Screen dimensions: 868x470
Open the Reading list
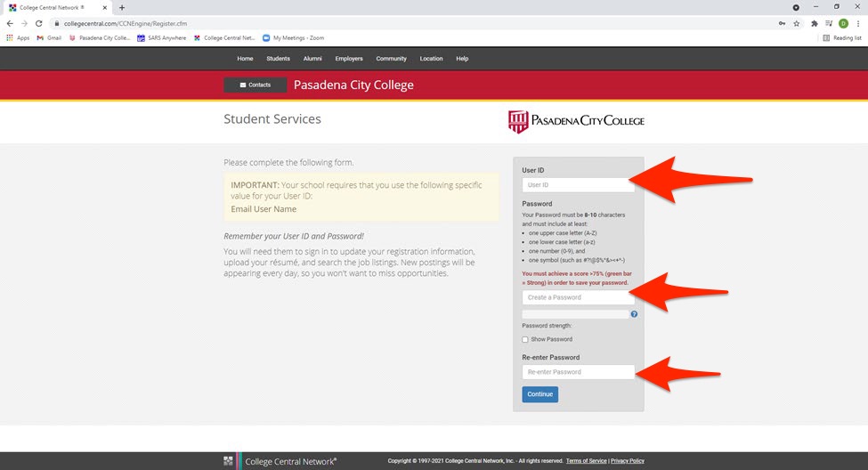click(842, 37)
